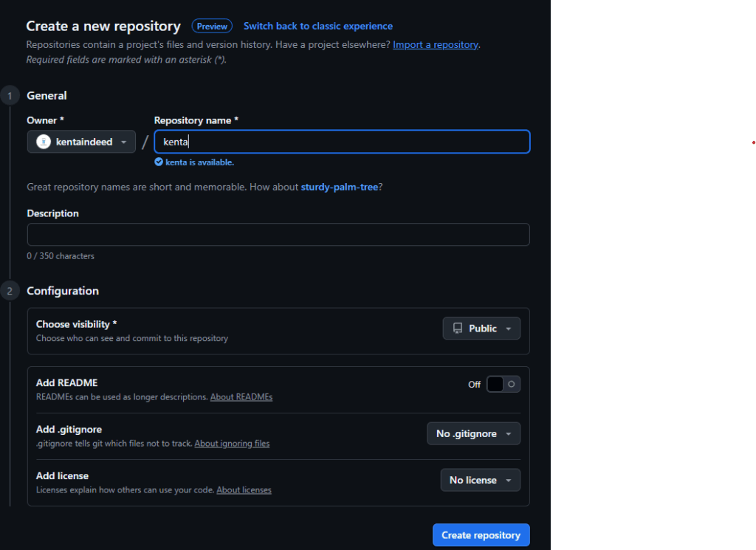Click the availability checkmark icon beside kenta
756x550 pixels.
click(x=159, y=162)
